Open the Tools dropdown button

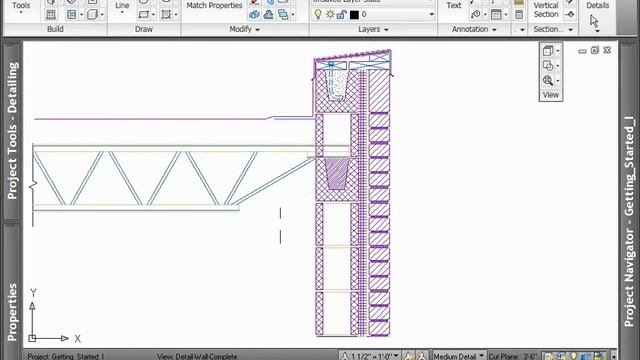(x=21, y=8)
